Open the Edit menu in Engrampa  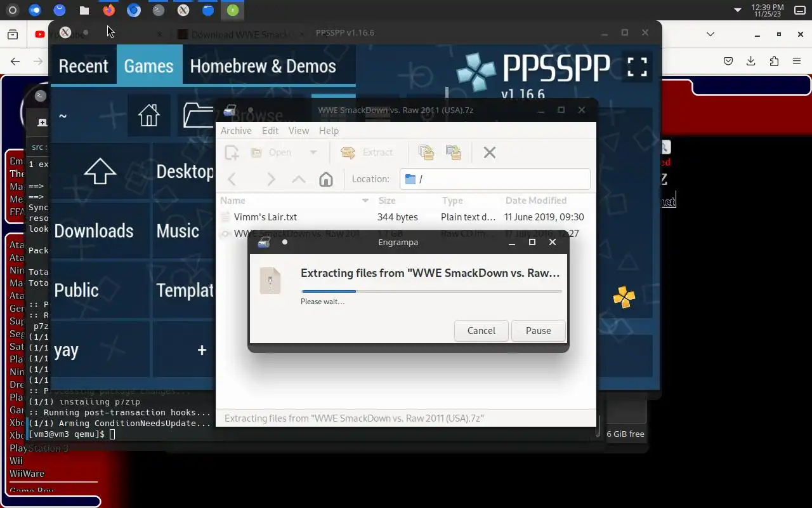point(270,131)
